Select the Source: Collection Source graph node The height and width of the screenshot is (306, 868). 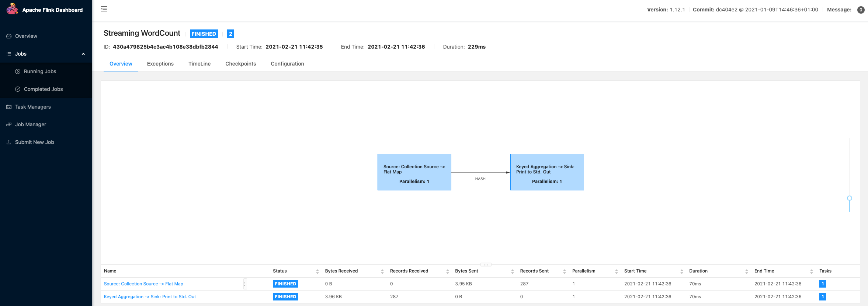point(414,172)
